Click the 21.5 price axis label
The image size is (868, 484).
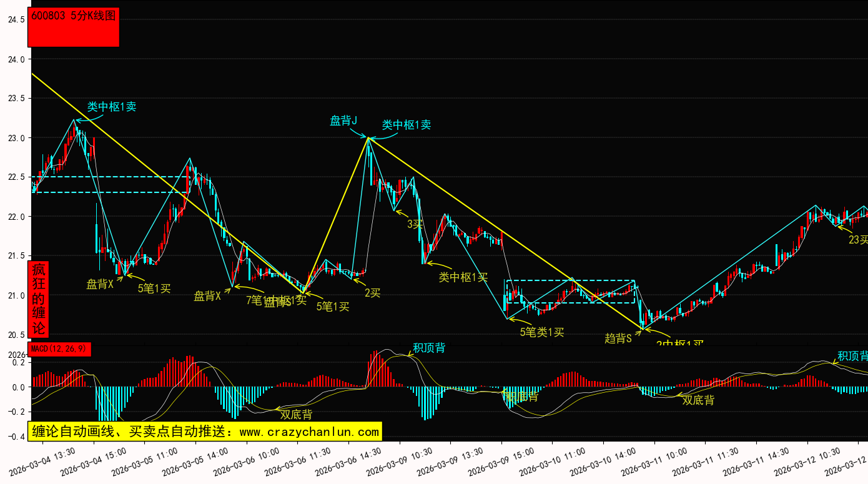coord(16,256)
